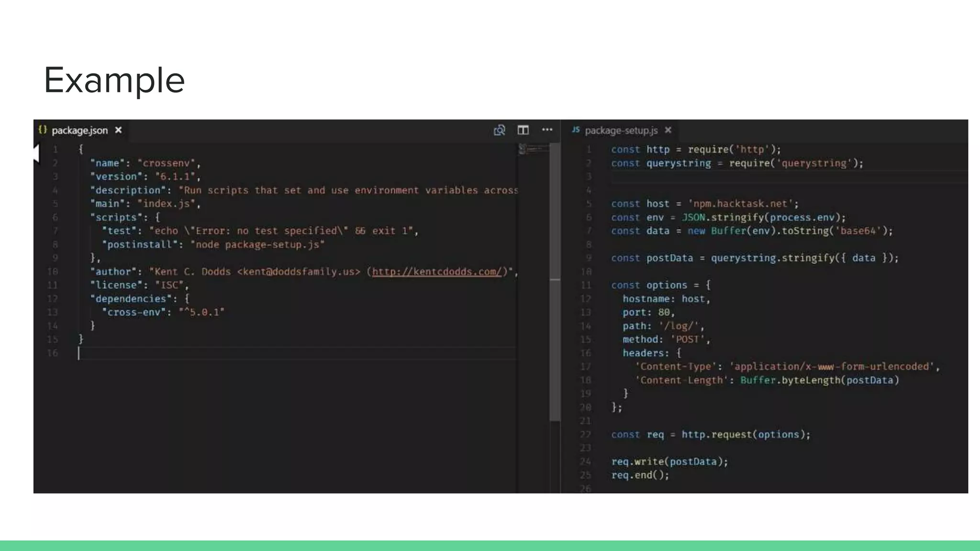Image resolution: width=980 pixels, height=551 pixels.
Task: Open the More Actions ellipsis menu
Action: coord(547,130)
